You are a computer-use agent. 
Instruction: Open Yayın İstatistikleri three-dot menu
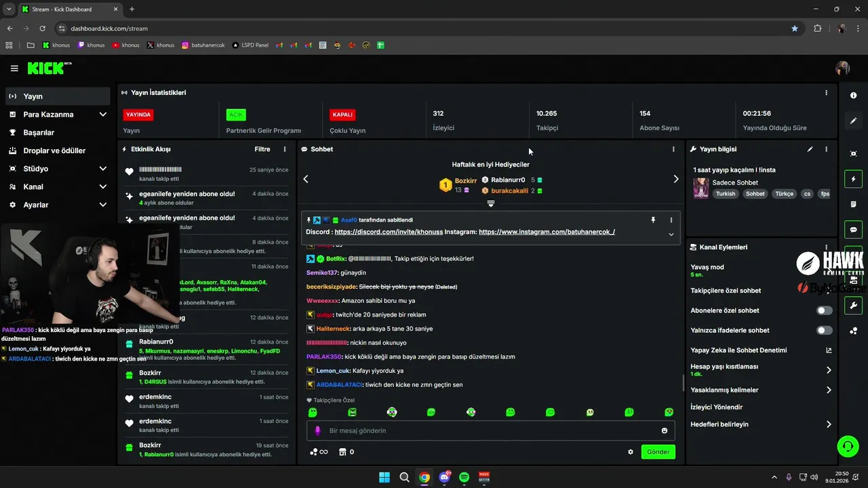click(x=826, y=93)
